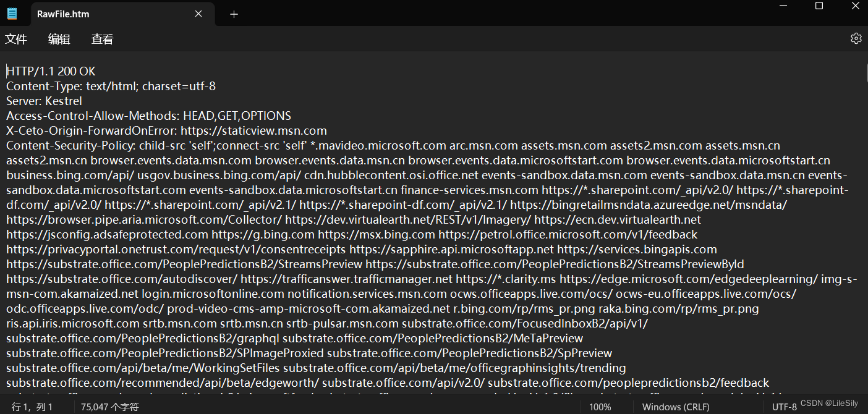Screen dimensions: 868x414
Task: Open the 文件 menu
Action: 16,39
